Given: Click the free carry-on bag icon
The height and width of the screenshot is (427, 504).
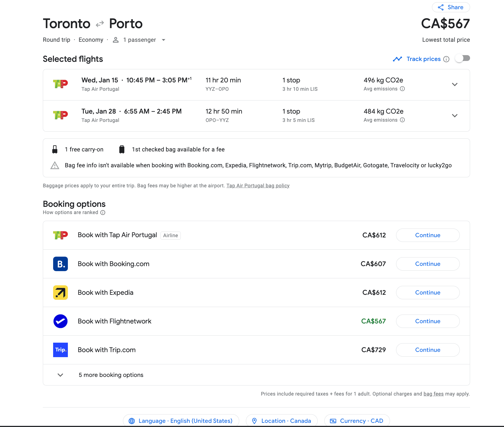Looking at the screenshot, I should click(x=55, y=149).
